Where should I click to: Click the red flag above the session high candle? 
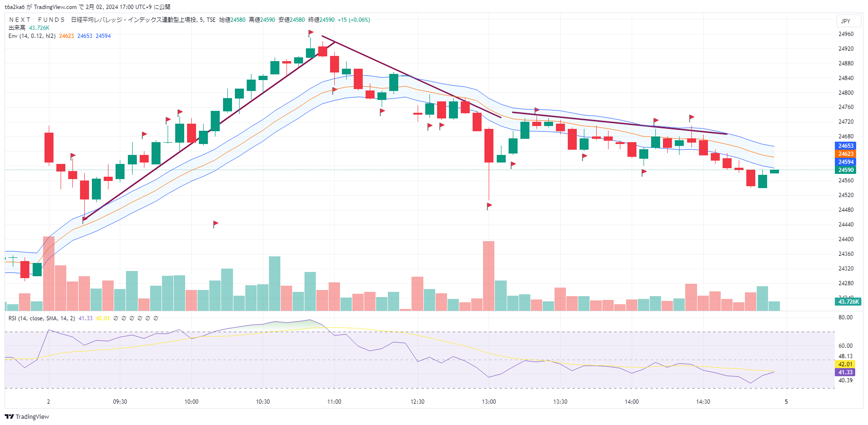pyautogui.click(x=311, y=33)
